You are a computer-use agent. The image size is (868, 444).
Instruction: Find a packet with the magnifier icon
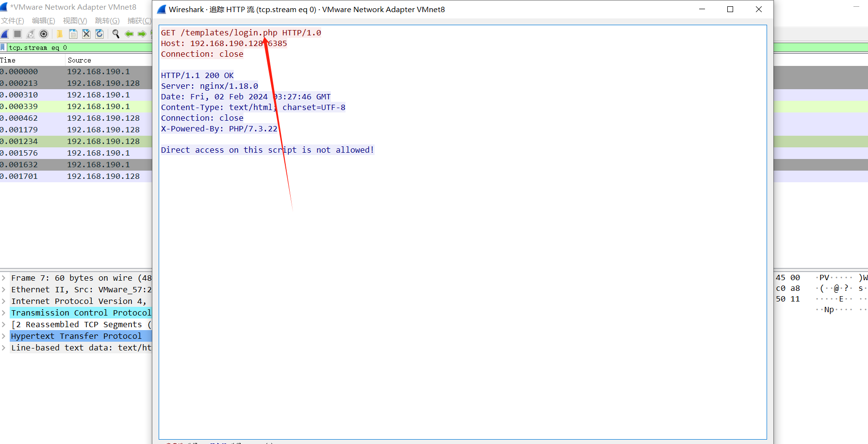pyautogui.click(x=115, y=34)
